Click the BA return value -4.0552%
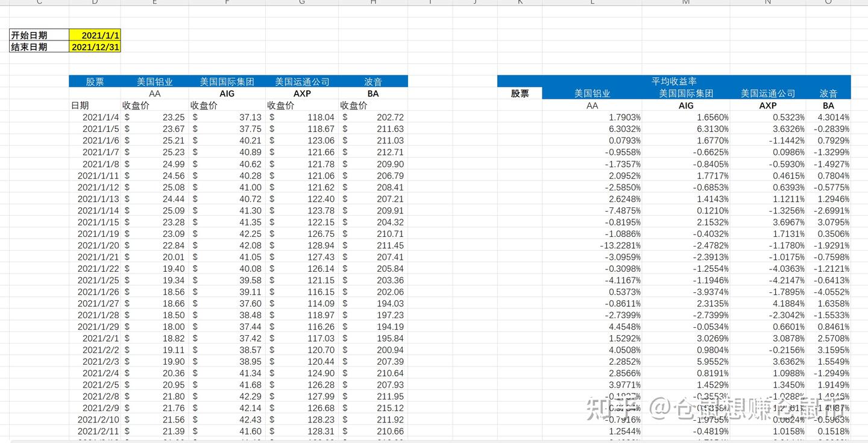868x443 pixels. (828, 292)
